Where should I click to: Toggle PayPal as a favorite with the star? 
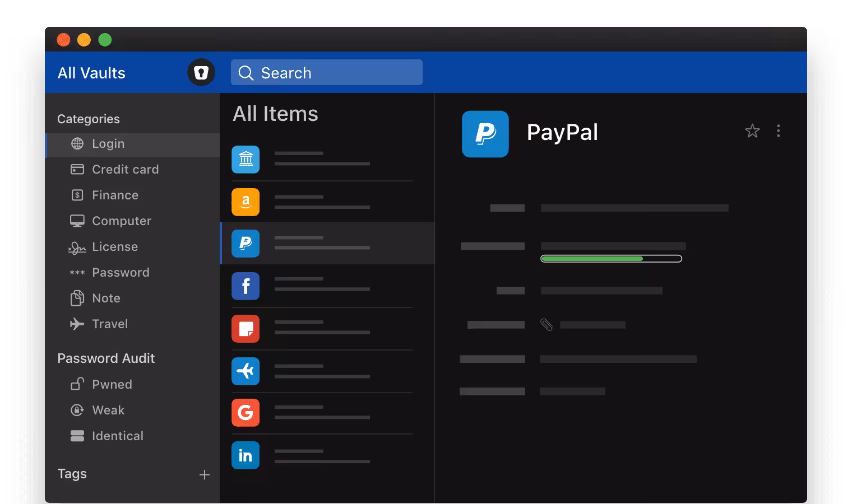click(752, 130)
